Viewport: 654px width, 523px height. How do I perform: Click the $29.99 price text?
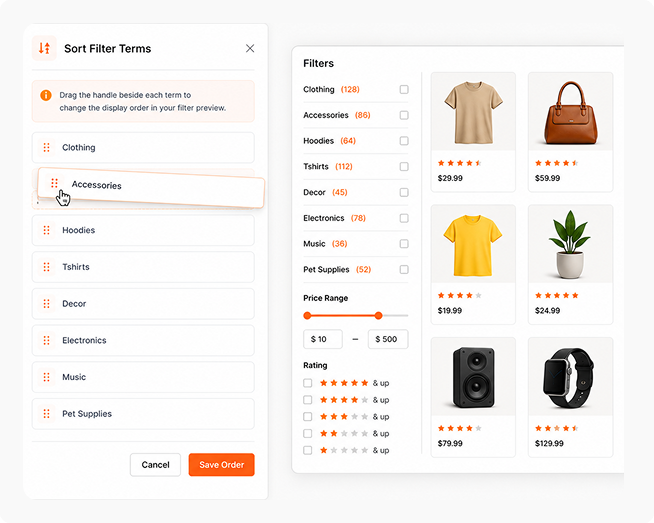(x=450, y=178)
